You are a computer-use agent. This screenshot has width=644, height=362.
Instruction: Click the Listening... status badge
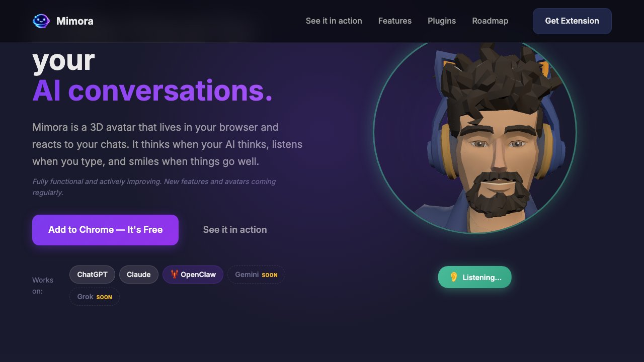pyautogui.click(x=475, y=277)
